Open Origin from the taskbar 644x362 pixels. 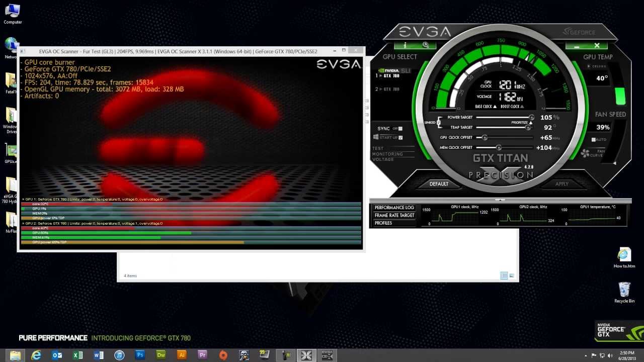point(223,355)
